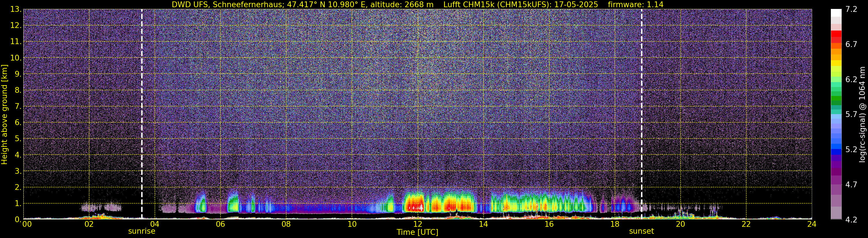This screenshot has width=868, height=238.
Task: Click the height axis tick label '13.'
Action: tap(16, 10)
